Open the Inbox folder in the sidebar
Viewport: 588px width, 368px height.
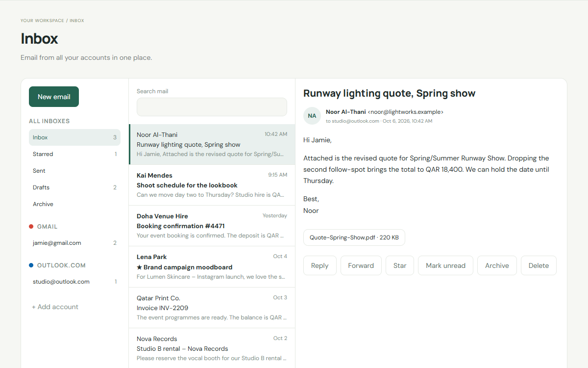pyautogui.click(x=74, y=137)
